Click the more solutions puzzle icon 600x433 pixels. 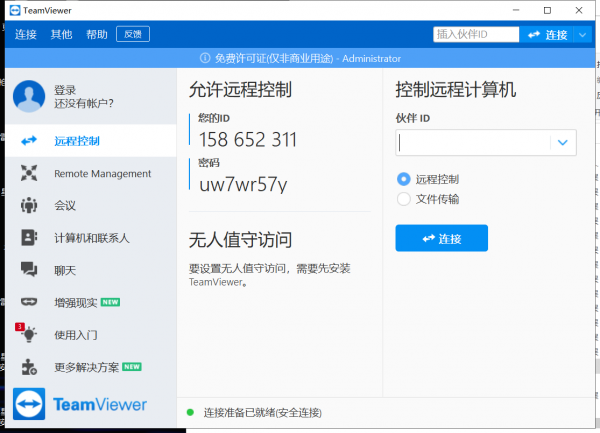[x=29, y=367]
